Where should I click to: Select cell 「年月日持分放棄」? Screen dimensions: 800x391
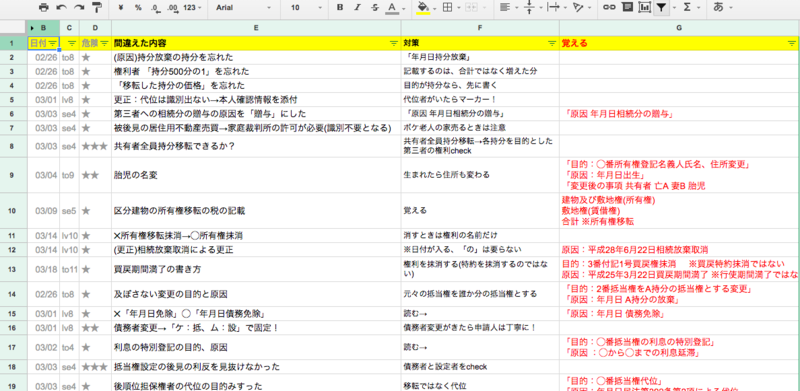point(480,57)
